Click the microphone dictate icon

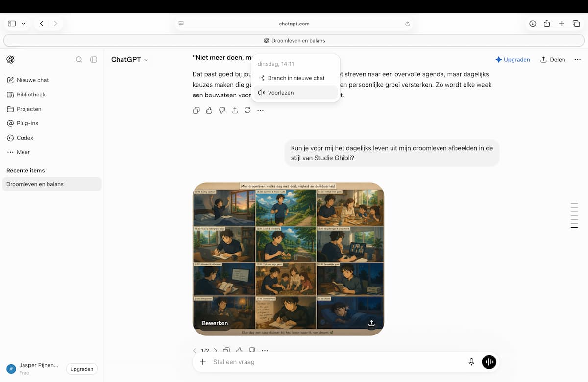pos(471,362)
